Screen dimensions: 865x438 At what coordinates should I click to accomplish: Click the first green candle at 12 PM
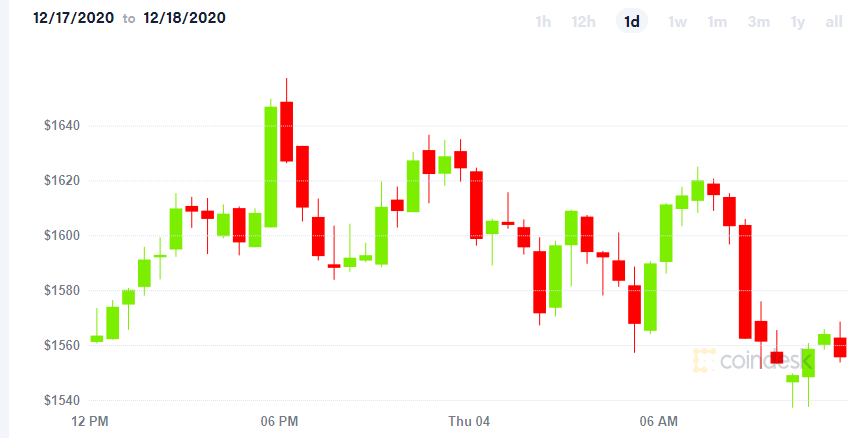tap(97, 339)
